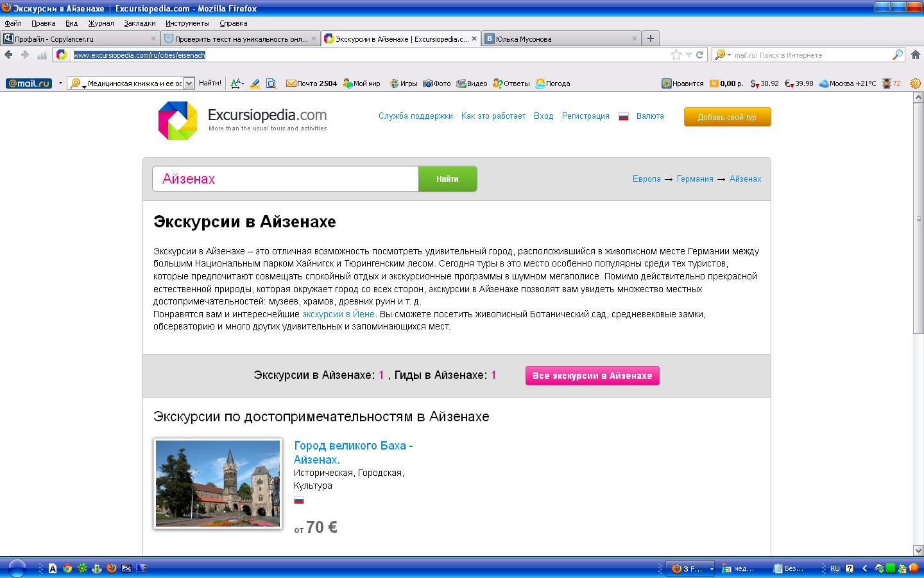
Task: Switch to the Профайл - Copylancer.ru tab
Action: (x=80, y=39)
